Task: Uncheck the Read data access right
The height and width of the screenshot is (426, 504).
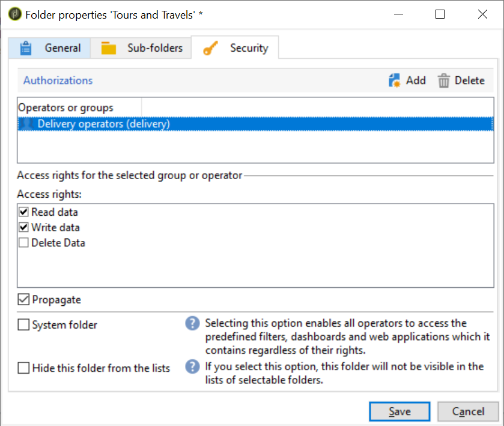Action: pos(23,212)
